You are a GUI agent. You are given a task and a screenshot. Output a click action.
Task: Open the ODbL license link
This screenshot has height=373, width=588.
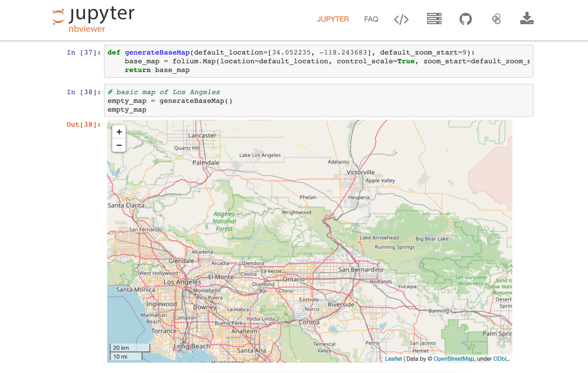[x=501, y=359]
